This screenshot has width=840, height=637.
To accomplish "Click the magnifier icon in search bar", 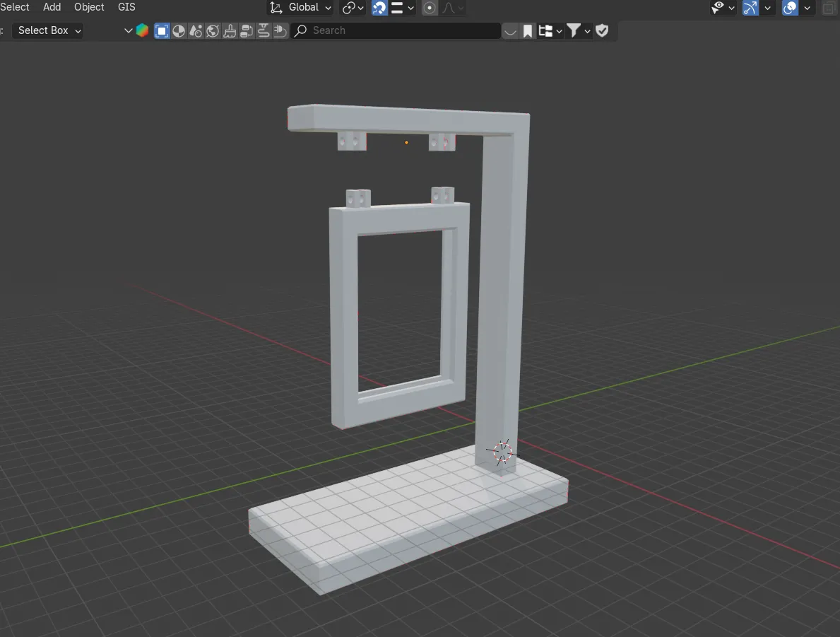I will click(300, 30).
